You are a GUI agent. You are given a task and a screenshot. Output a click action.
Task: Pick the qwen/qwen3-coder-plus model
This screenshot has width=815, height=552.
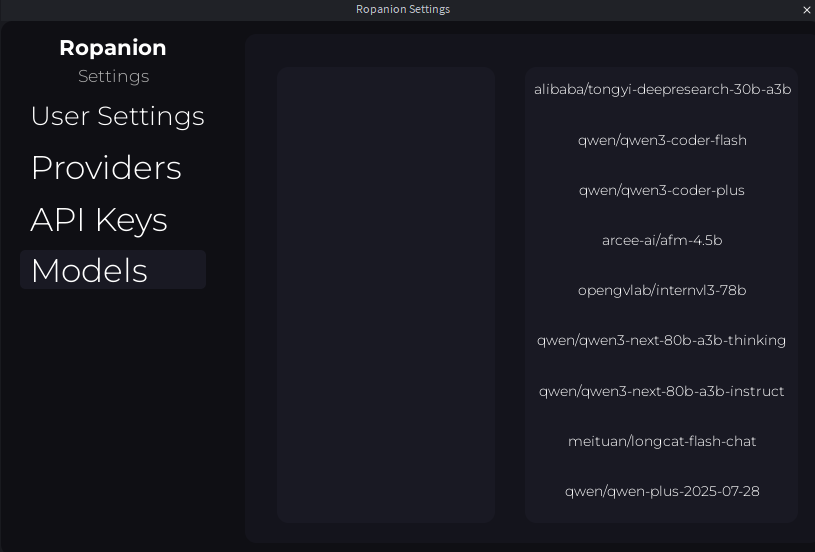point(662,190)
